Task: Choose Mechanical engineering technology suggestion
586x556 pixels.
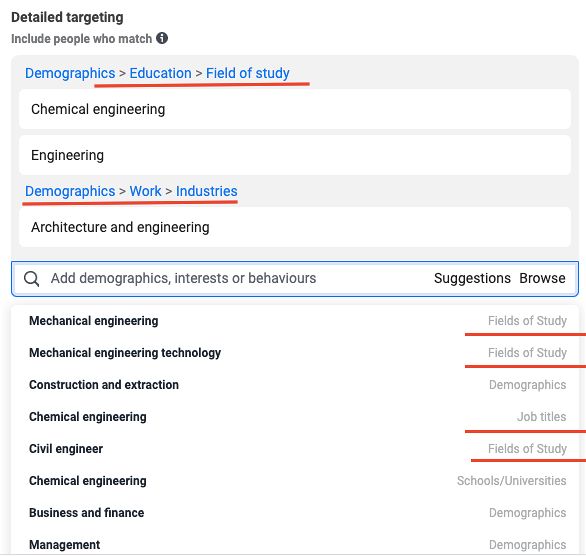Action: point(294,353)
